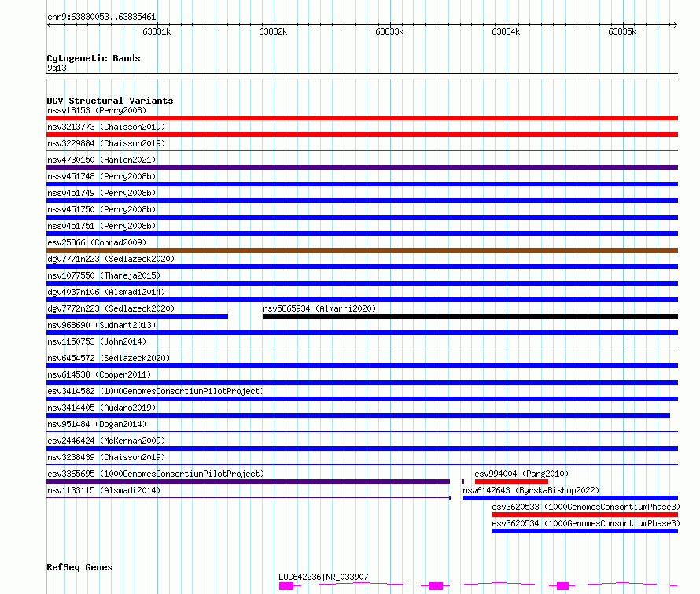Select variant label nsv3213773 (Chaisson2019)
The width and height of the screenshot is (700, 594).
click(x=106, y=127)
